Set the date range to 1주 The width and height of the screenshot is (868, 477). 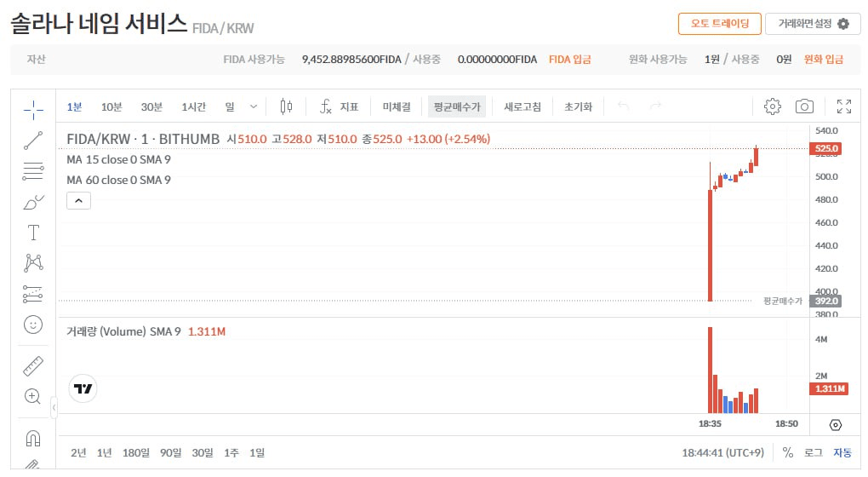point(231,452)
